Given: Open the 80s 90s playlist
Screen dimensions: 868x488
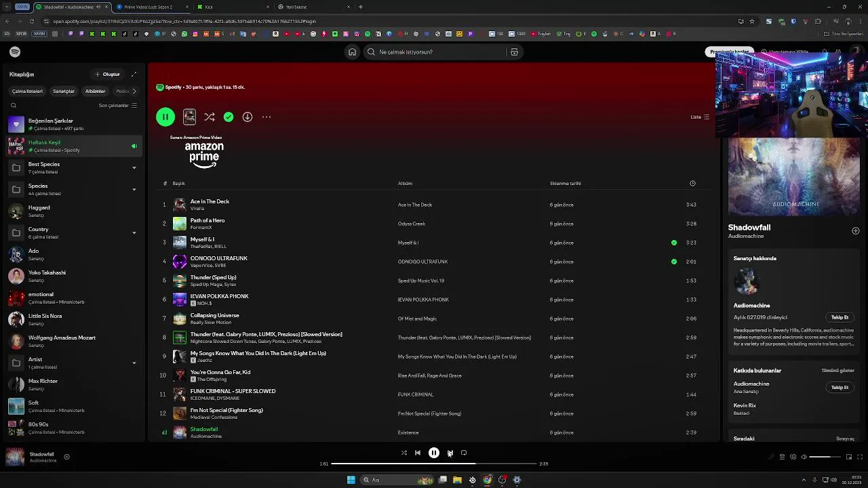Looking at the screenshot, I should [72, 428].
